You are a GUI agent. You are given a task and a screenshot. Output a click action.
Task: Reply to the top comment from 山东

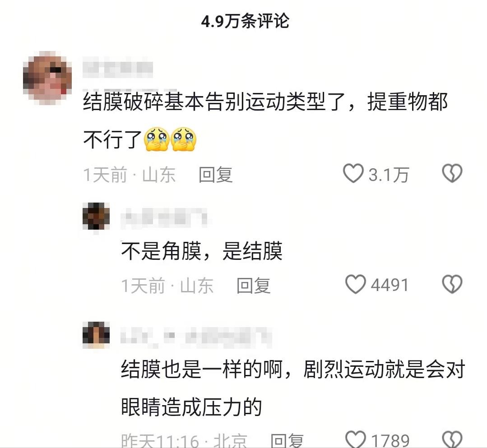click(x=216, y=175)
